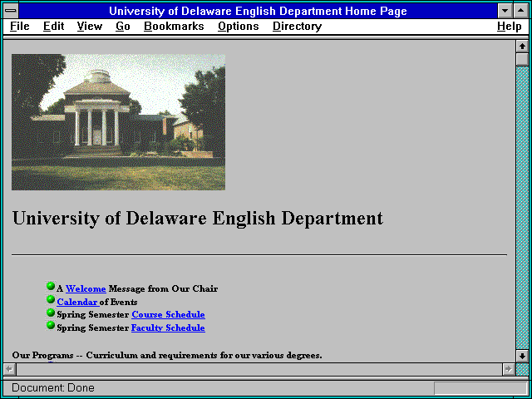Click the horizontal scrollbar left arrow
Screen dimensions: 532x399
click(x=9, y=369)
